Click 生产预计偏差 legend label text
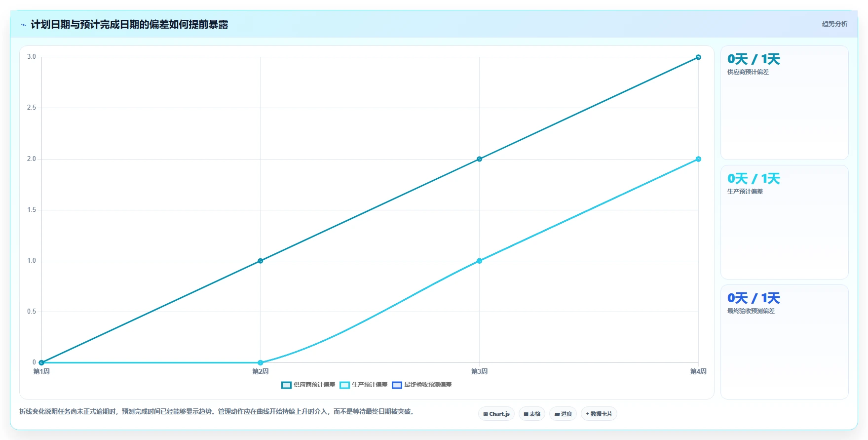Image resolution: width=868 pixels, height=440 pixels. [370, 385]
